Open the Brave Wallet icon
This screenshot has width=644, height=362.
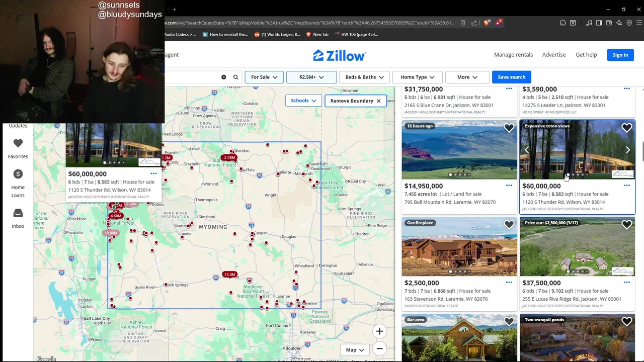click(609, 23)
